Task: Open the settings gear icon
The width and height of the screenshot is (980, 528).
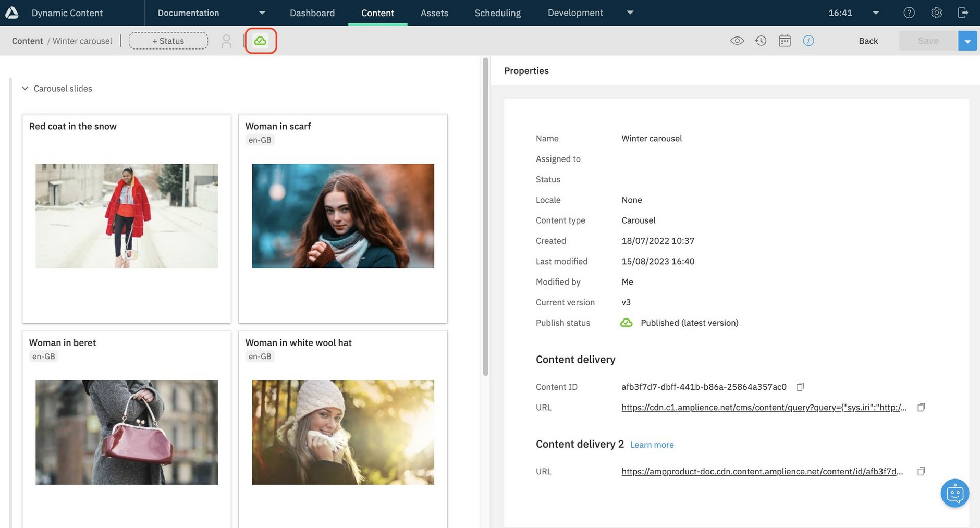Action: click(937, 13)
